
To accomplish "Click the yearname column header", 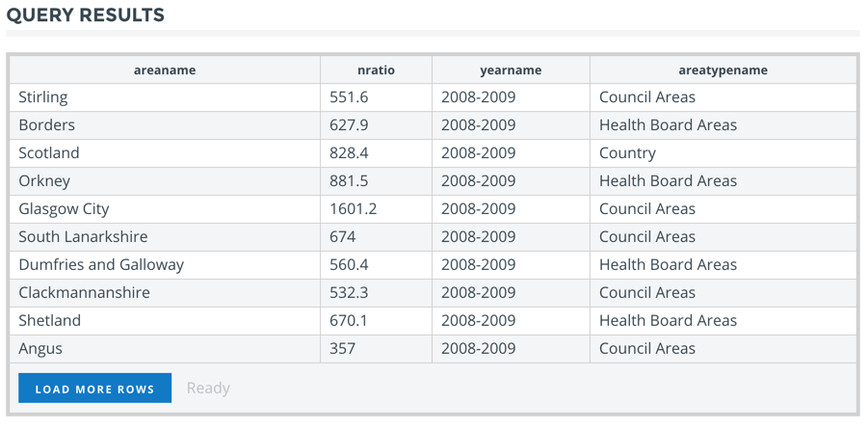I will 511,70.
